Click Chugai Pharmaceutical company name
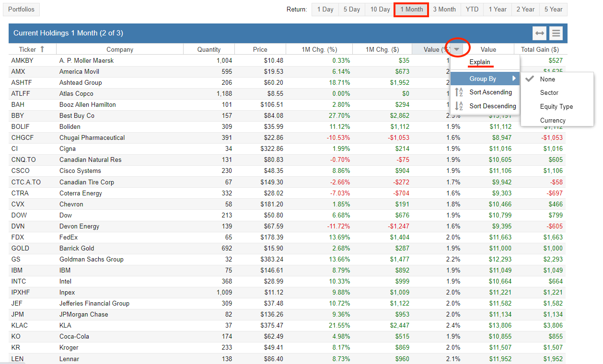 (92, 137)
